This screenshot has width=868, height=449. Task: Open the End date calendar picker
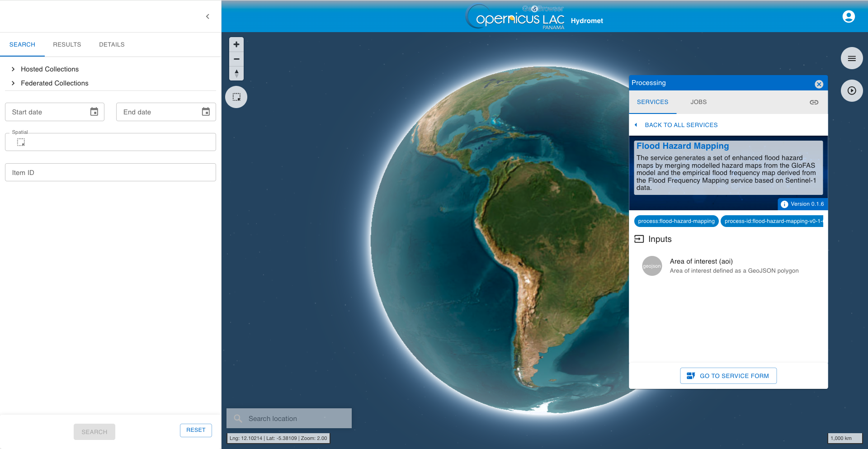[206, 112]
